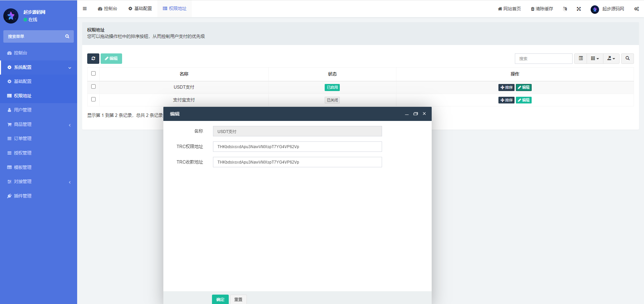Check the USDT支付 row checkbox
The width and height of the screenshot is (644, 304).
(x=93, y=87)
